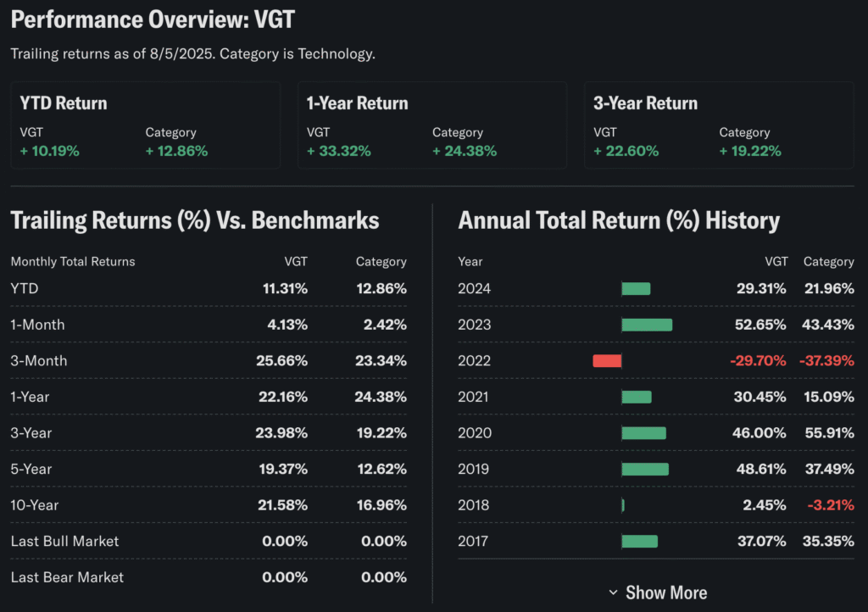868x612 pixels.
Task: Click the Last Bull Market row label
Action: 64,541
